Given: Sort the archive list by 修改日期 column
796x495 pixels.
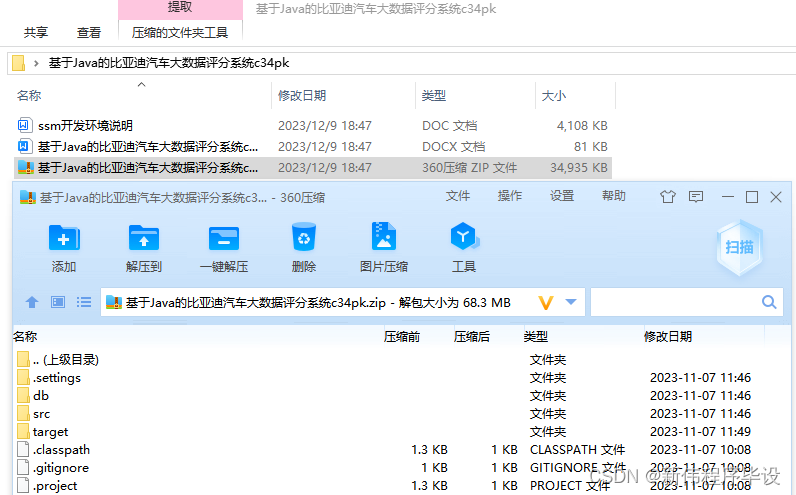Looking at the screenshot, I should coord(668,337).
